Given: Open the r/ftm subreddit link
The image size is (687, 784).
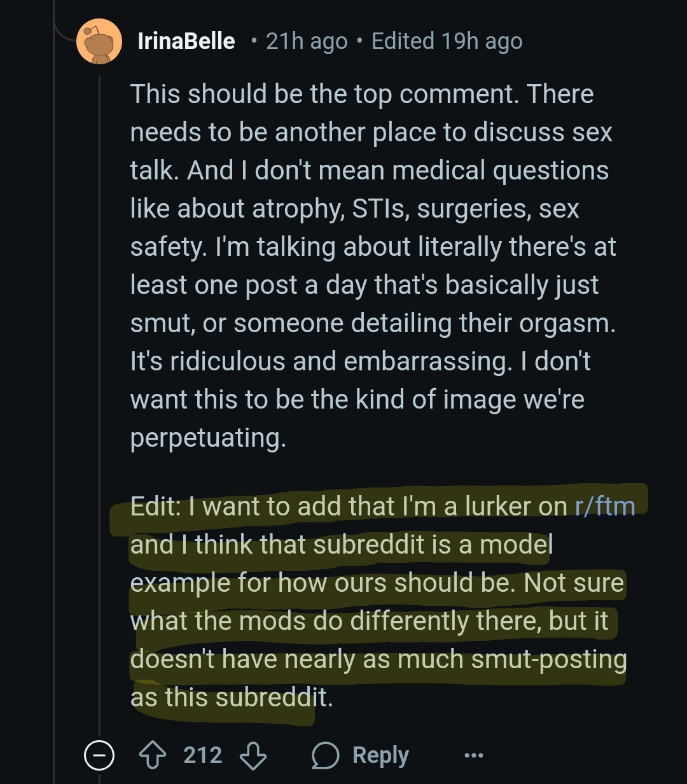Looking at the screenshot, I should (605, 507).
